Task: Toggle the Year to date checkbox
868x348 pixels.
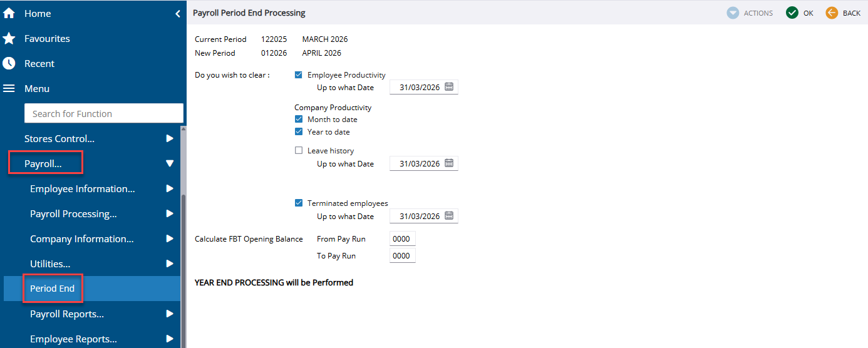Action: (x=299, y=132)
